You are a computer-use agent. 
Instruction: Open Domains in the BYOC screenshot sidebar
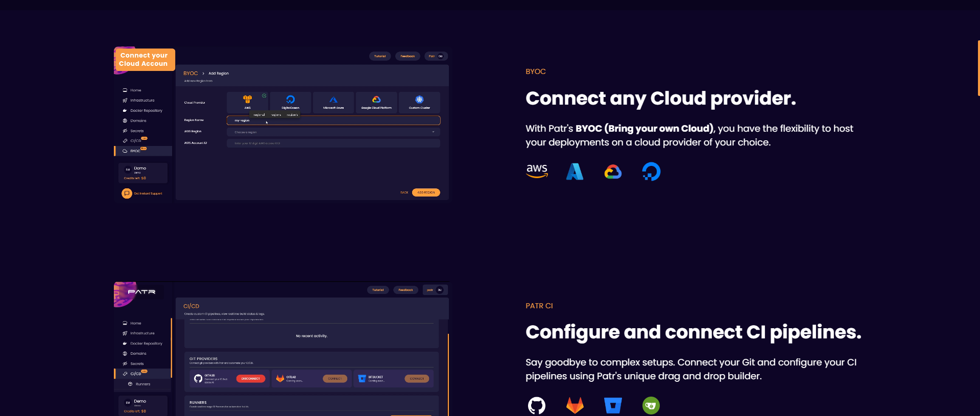134,121
